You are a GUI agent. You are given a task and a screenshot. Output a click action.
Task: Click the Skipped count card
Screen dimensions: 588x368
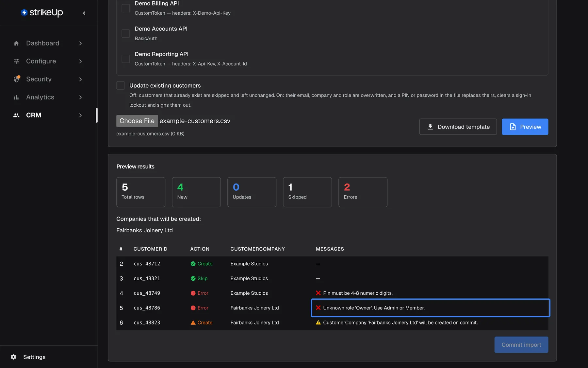tap(307, 192)
